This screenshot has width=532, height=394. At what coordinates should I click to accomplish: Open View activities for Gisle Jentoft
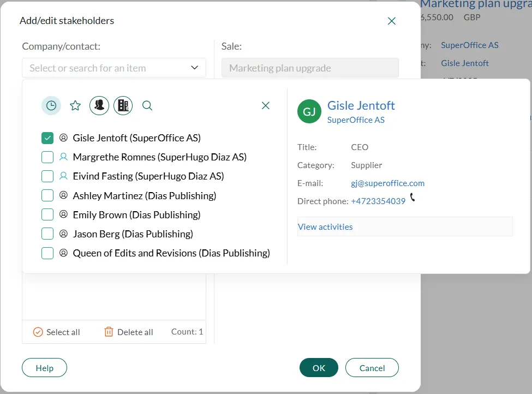325,226
